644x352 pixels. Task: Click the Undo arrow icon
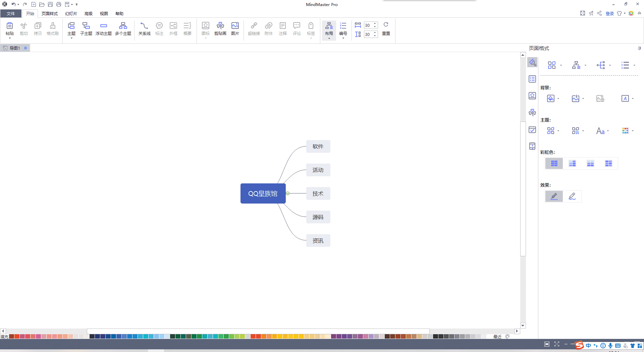tap(13, 4)
